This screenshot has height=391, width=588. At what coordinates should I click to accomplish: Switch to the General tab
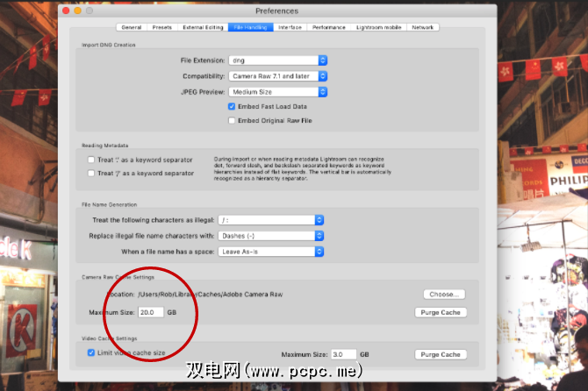tap(132, 27)
